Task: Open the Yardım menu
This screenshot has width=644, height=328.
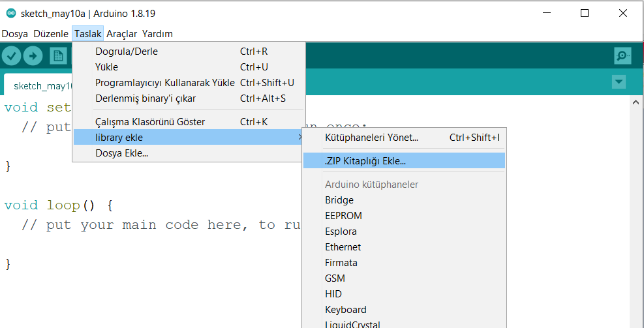Action: click(157, 33)
